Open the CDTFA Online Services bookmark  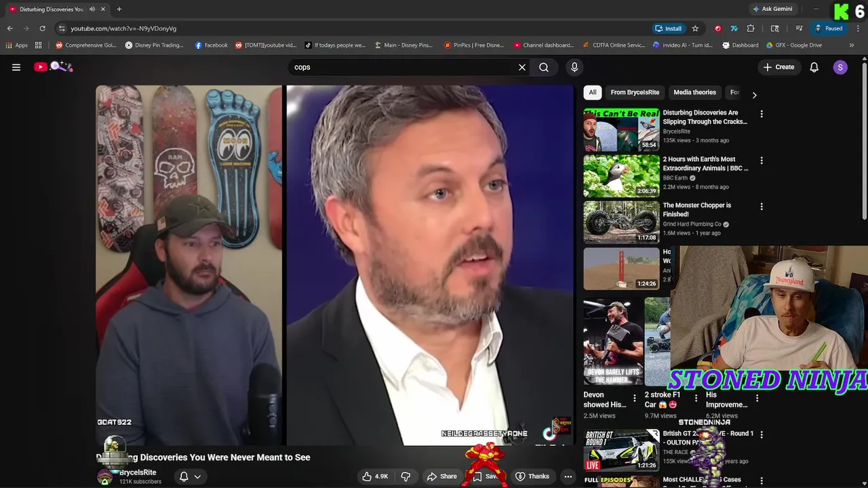pyautogui.click(x=614, y=45)
